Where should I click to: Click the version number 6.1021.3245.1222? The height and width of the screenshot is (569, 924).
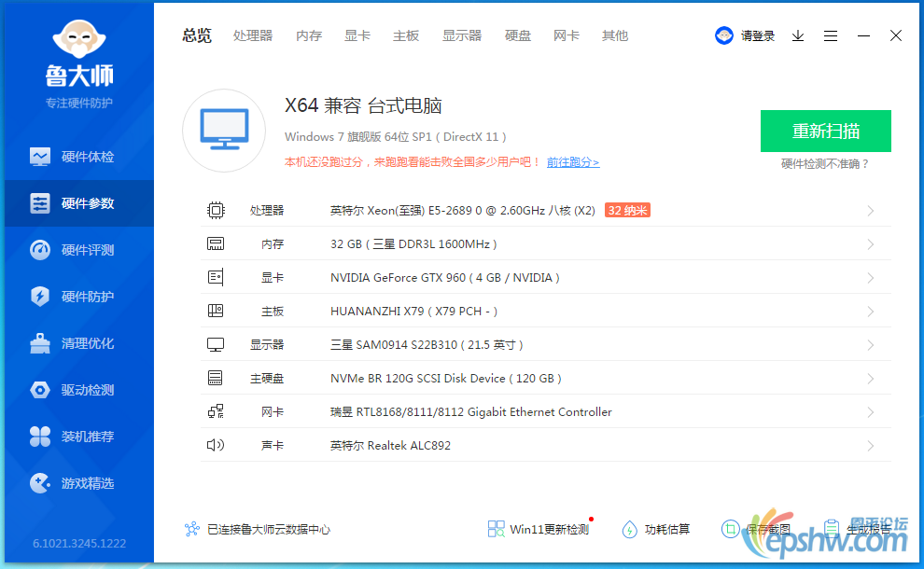coord(79,543)
